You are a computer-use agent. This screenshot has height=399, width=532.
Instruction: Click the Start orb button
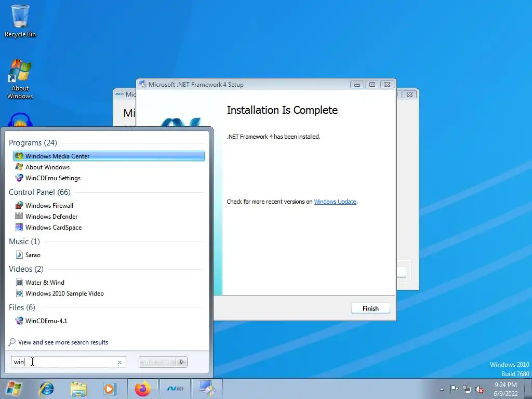[14, 389]
